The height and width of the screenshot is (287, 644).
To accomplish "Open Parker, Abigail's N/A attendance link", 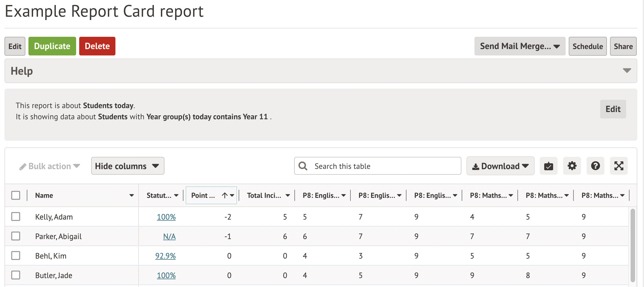I will pyautogui.click(x=169, y=236).
